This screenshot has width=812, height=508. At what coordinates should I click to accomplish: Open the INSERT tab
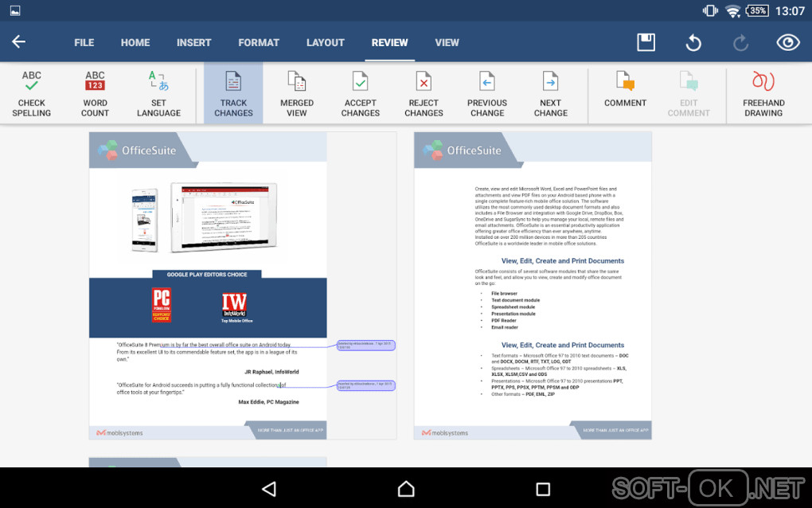[193, 42]
